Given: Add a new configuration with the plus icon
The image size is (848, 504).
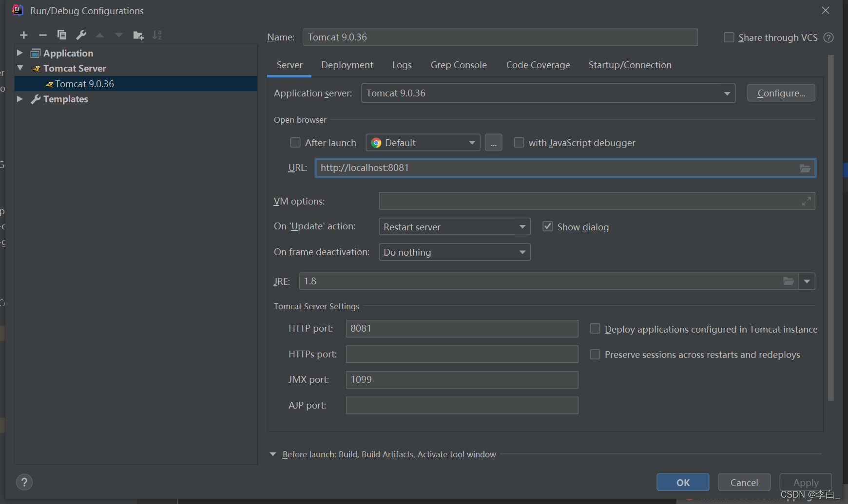Looking at the screenshot, I should point(24,35).
